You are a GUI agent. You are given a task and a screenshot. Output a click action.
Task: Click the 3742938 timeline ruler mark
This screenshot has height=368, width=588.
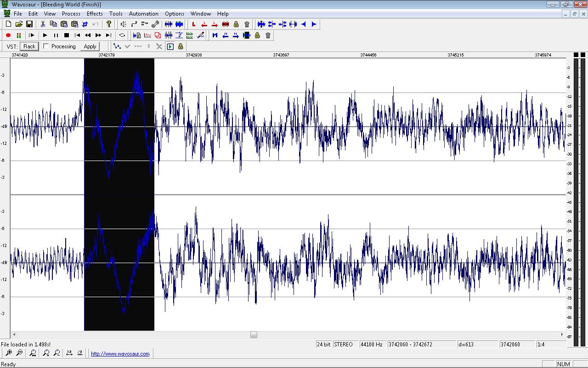tap(193, 55)
